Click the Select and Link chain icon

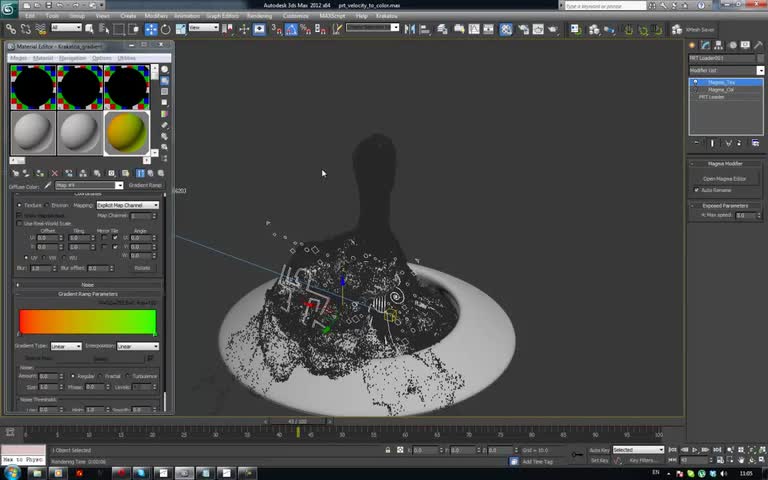coord(11,29)
